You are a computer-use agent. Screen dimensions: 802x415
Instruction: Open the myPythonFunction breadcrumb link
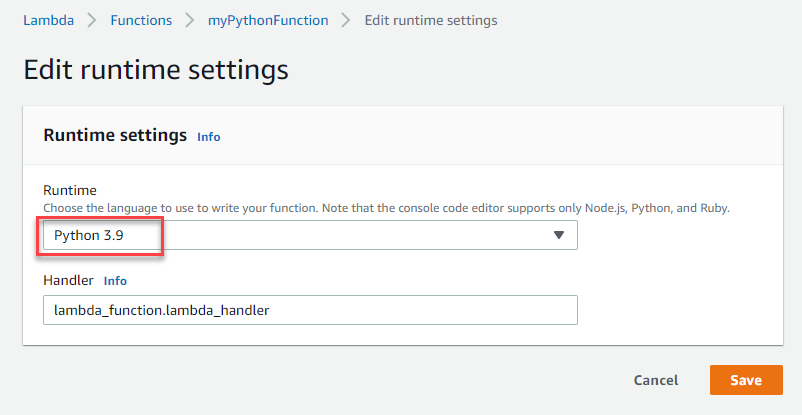point(268,20)
